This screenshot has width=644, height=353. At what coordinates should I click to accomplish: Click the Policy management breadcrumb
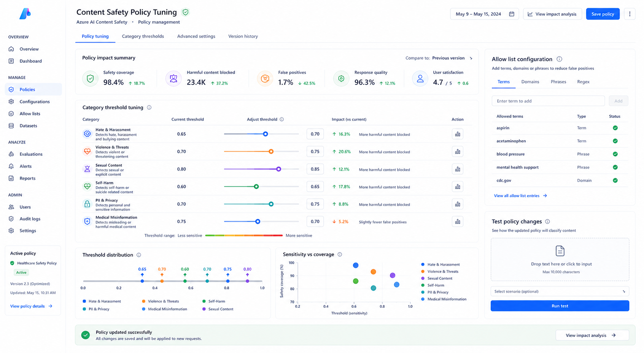[159, 22]
